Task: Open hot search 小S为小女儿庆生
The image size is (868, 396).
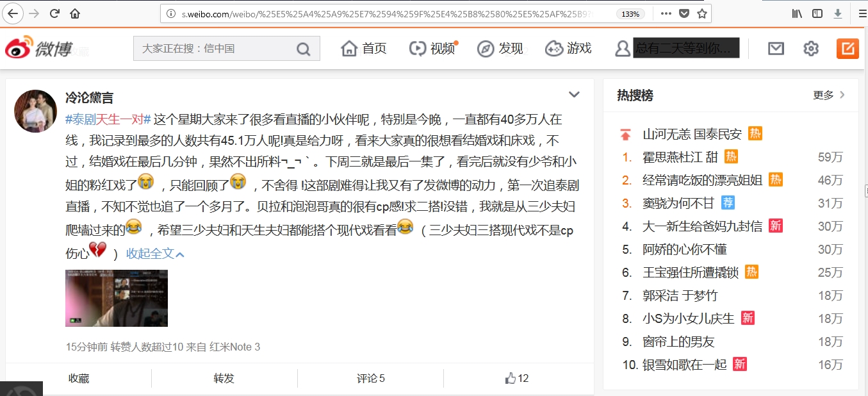Action: (x=689, y=318)
